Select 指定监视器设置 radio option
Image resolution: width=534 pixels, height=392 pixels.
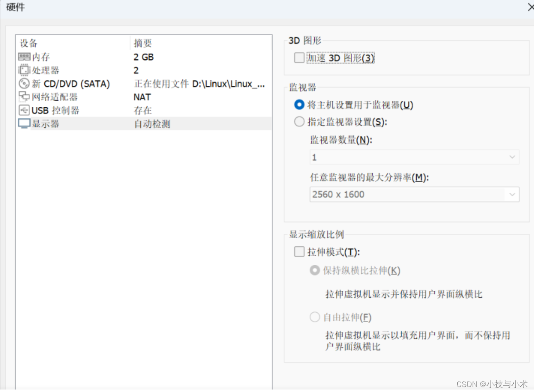pyautogui.click(x=299, y=122)
